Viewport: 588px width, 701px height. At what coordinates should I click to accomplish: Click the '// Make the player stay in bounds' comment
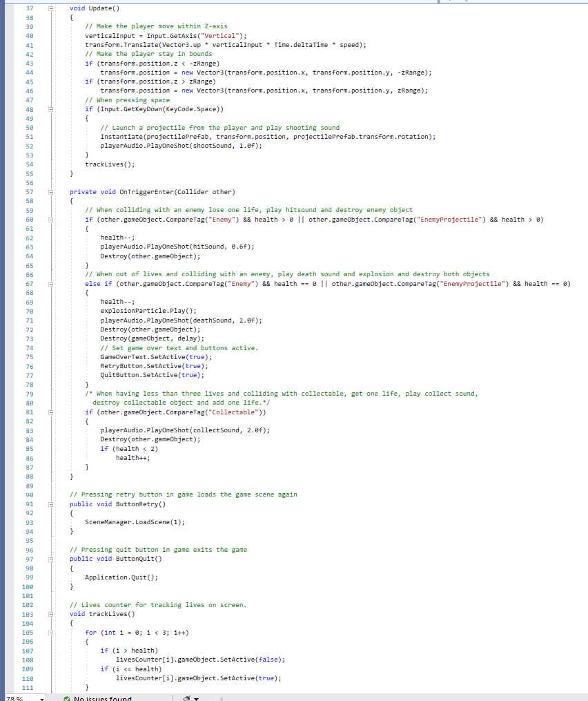(x=149, y=54)
